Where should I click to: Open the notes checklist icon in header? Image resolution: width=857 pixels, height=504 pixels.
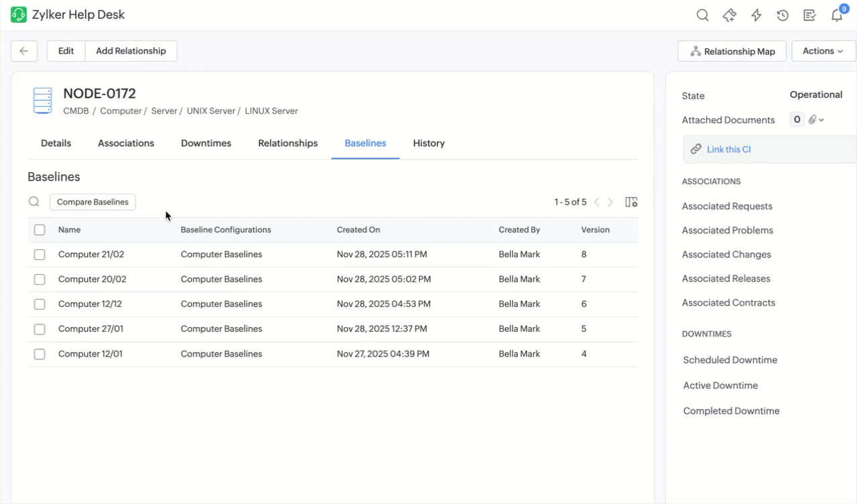(x=809, y=15)
